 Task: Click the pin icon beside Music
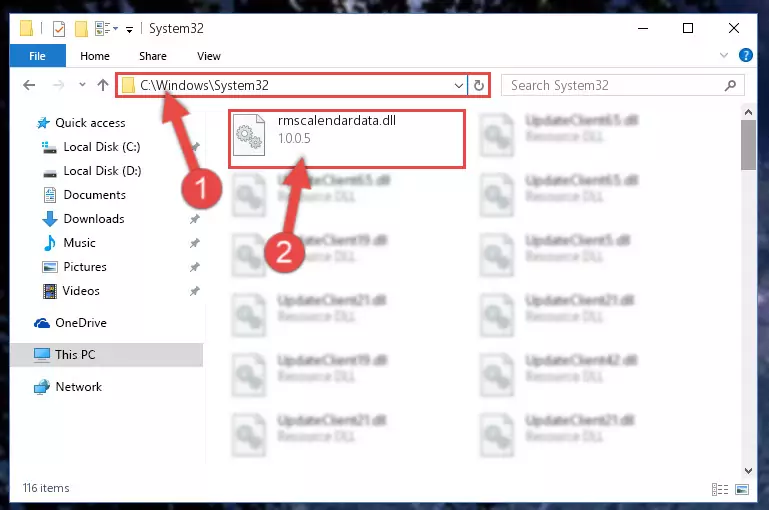(x=195, y=243)
